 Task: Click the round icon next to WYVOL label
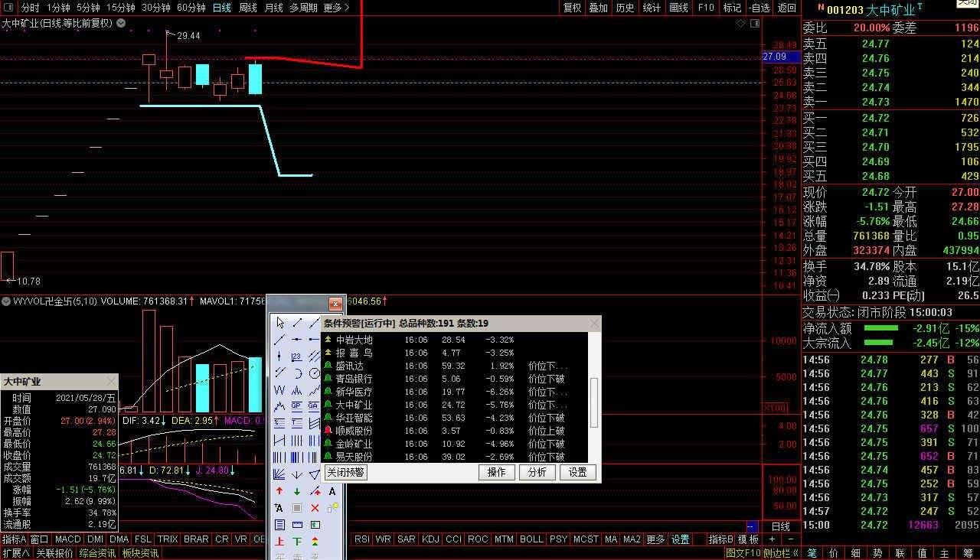6,301
